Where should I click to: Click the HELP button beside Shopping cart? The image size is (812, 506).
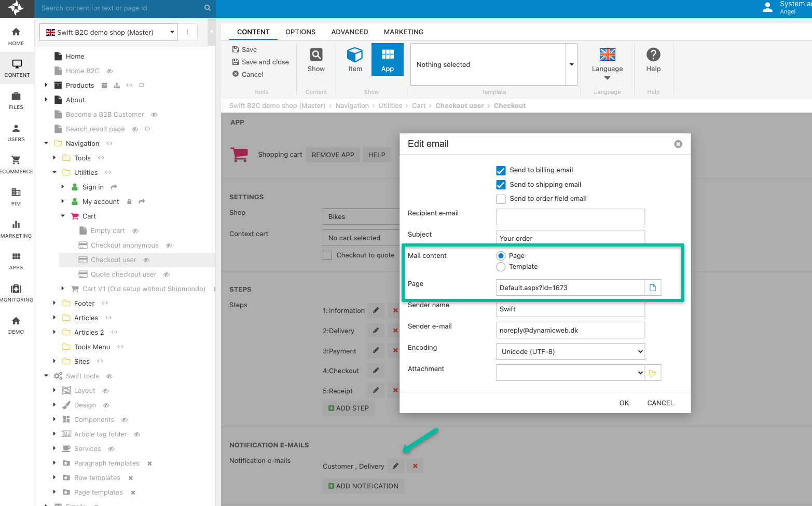[x=377, y=155]
